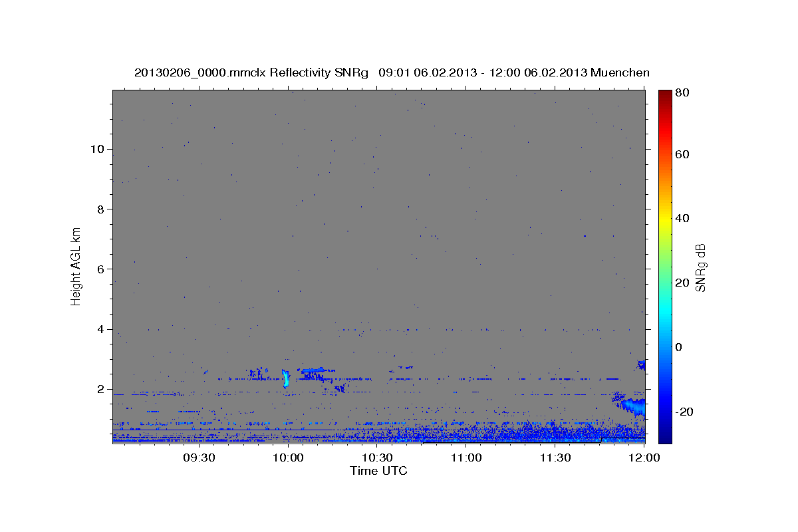Click the 12:00 time tick label

point(645,458)
